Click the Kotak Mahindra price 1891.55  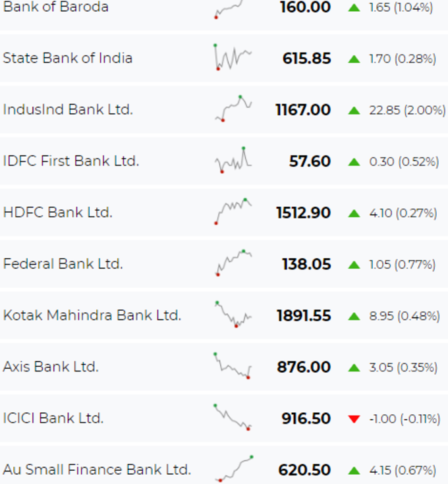(x=304, y=316)
